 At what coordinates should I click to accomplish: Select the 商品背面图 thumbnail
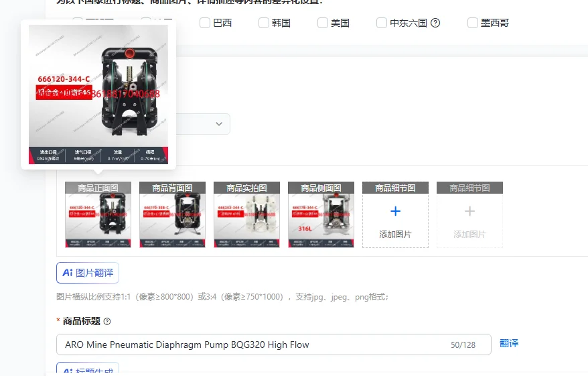[172, 214]
